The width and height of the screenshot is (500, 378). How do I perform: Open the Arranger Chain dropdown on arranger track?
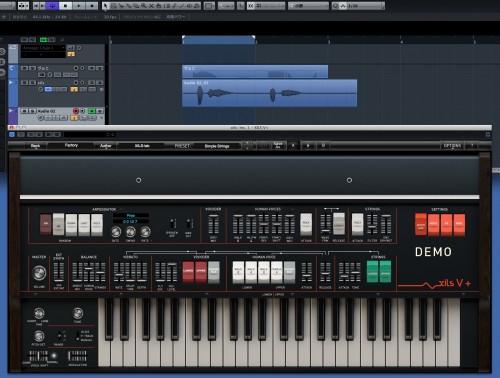(x=43, y=48)
